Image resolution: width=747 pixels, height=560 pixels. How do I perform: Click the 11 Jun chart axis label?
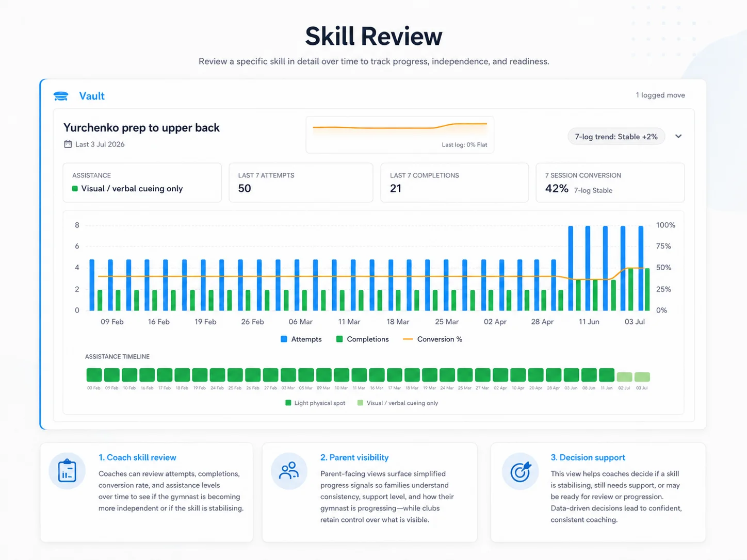[589, 322]
